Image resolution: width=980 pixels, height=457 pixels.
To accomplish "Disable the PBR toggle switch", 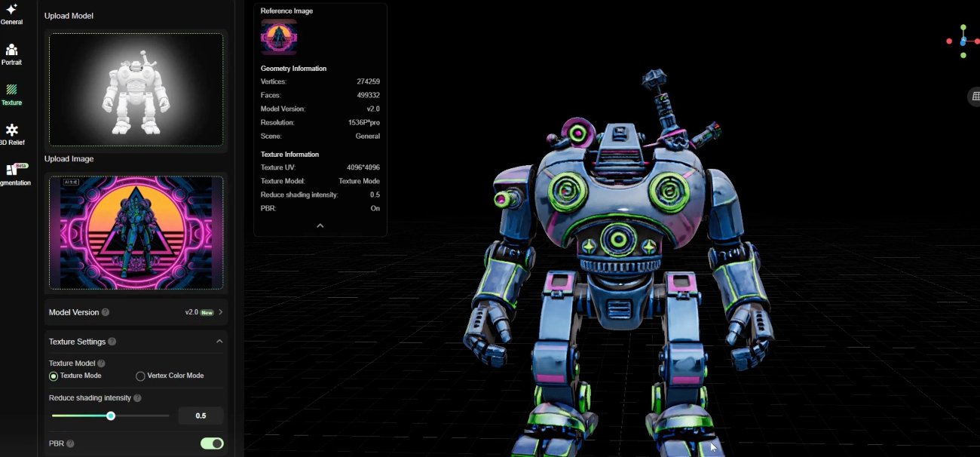I will coord(212,443).
